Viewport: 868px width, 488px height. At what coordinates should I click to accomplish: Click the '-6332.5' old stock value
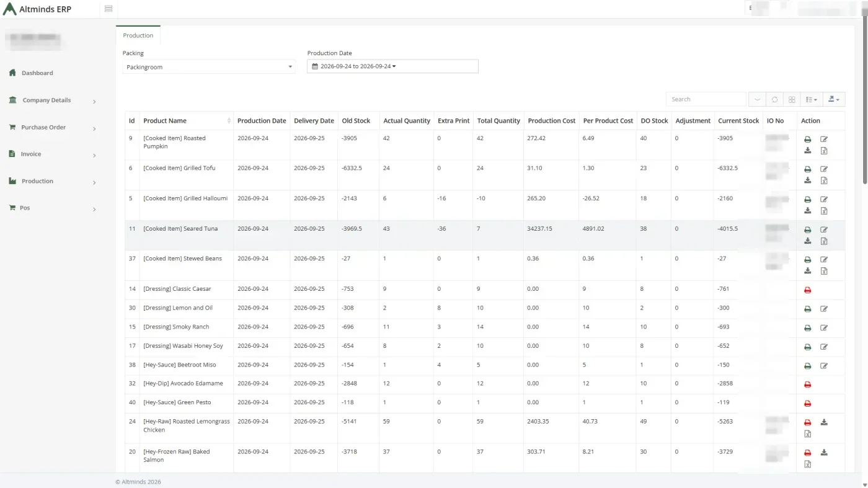click(x=352, y=168)
